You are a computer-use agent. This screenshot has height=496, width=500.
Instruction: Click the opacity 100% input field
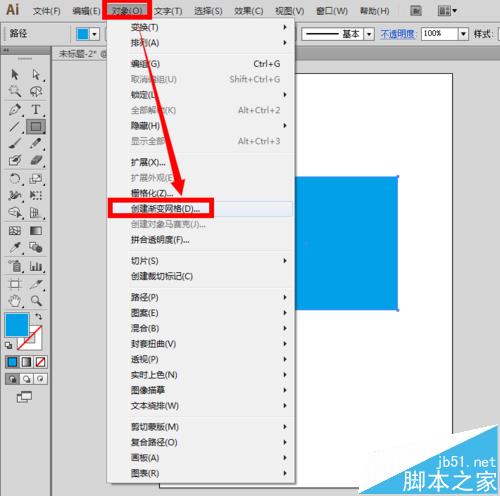point(439,34)
